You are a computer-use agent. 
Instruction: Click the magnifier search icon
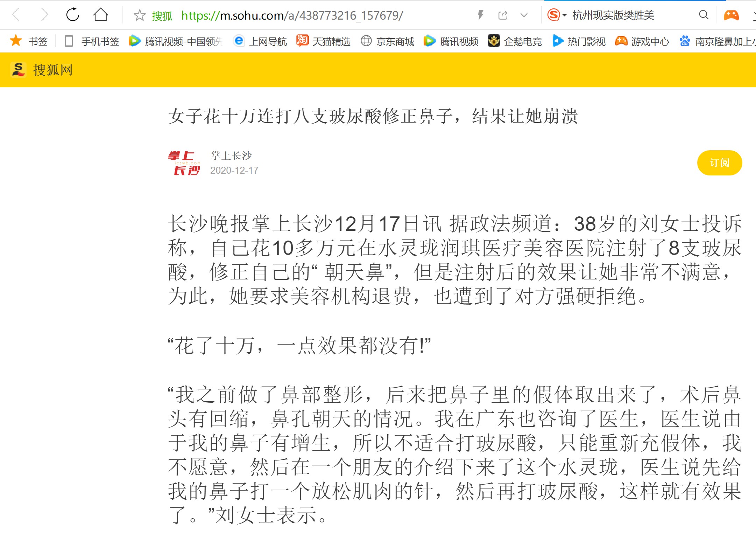click(x=704, y=15)
